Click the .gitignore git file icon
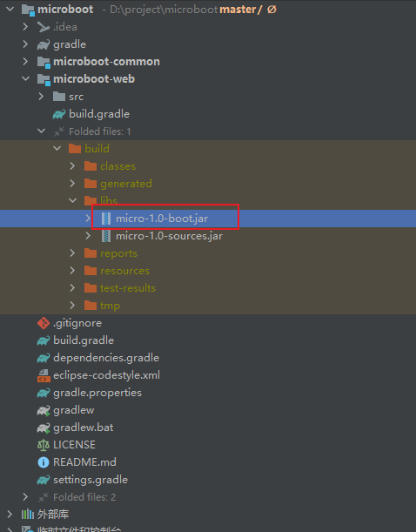This screenshot has height=532, width=416. pos(44,323)
